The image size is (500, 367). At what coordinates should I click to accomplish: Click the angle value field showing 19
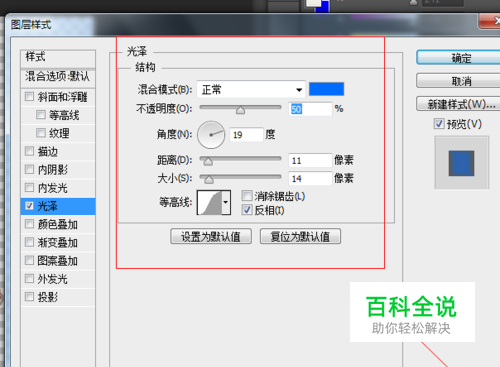click(x=246, y=135)
